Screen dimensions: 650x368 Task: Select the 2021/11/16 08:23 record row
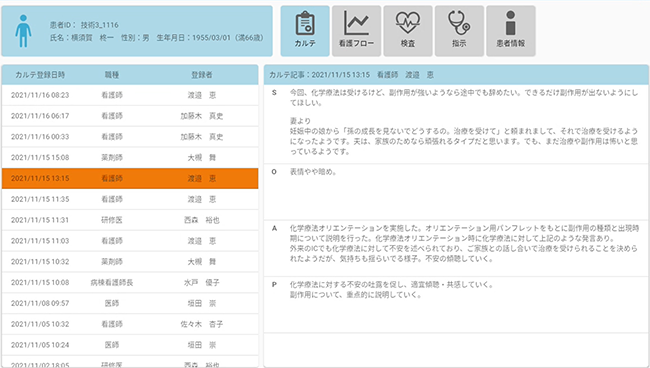pos(130,95)
